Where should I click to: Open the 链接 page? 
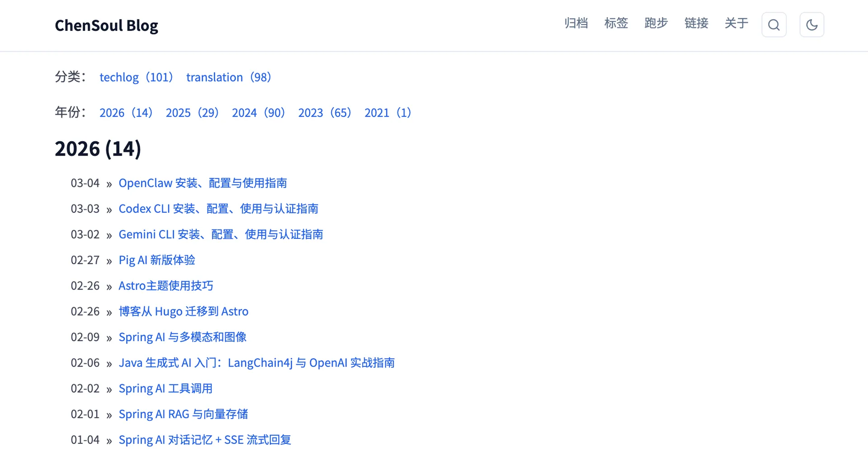click(696, 24)
